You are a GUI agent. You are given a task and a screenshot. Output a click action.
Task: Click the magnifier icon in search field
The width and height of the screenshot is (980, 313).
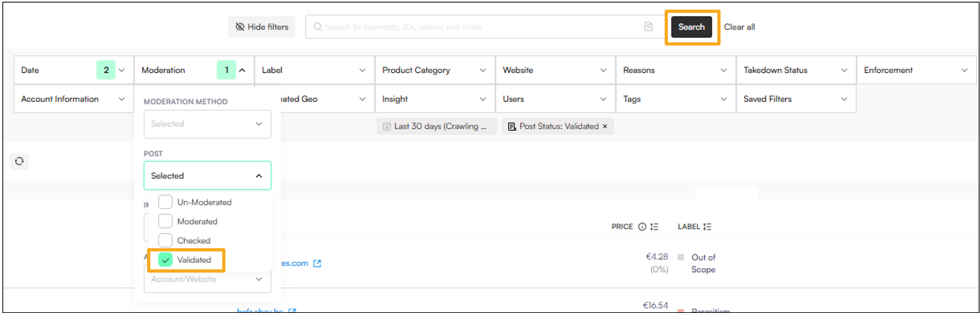(x=317, y=27)
